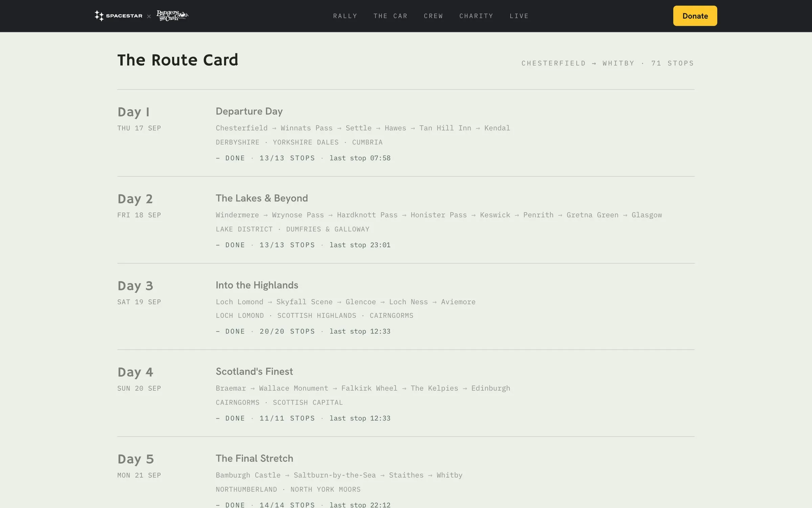Go to the Crew section
The image size is (812, 508).
click(433, 16)
